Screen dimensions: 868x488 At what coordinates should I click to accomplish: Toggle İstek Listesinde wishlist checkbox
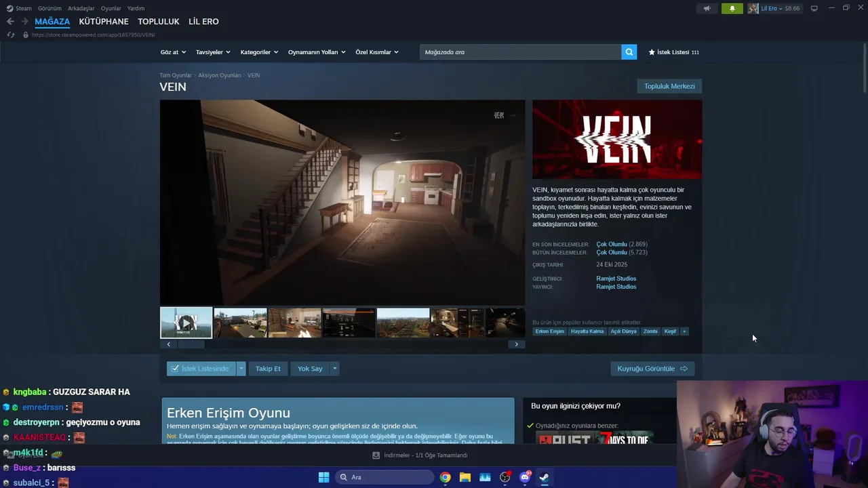(175, 369)
